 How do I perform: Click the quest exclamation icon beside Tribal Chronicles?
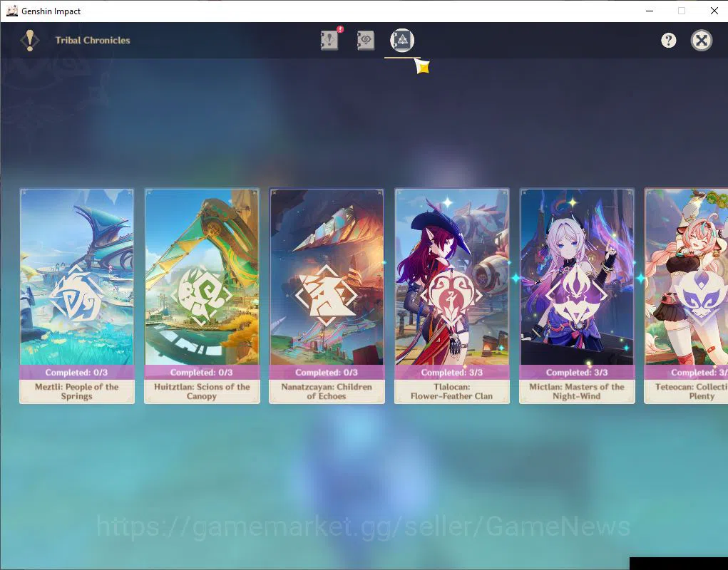pyautogui.click(x=30, y=41)
